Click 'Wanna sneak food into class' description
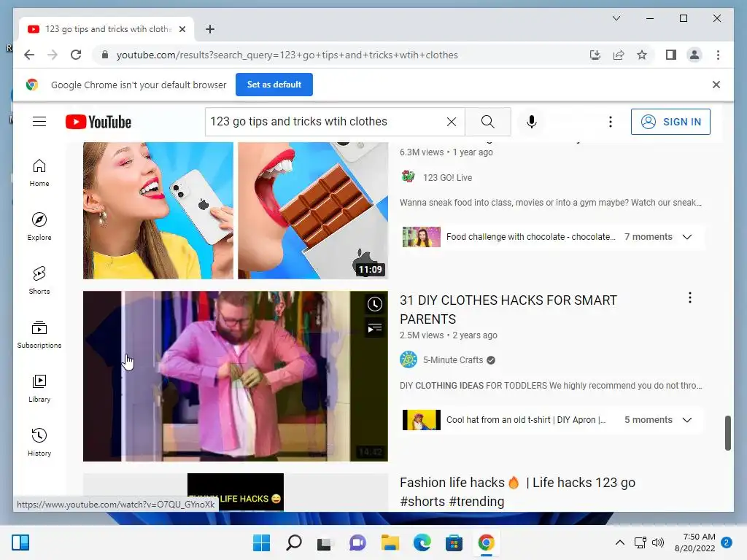Image resolution: width=747 pixels, height=560 pixels. (550, 203)
